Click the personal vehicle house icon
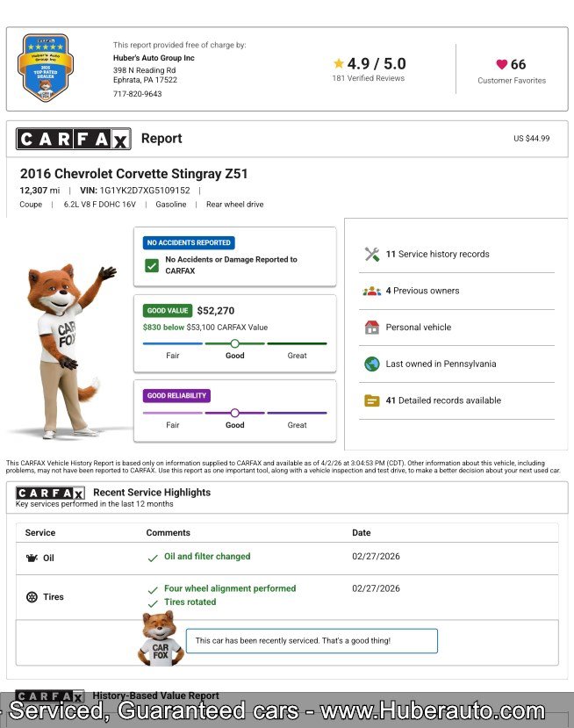Image resolution: width=574 pixels, height=728 pixels. point(371,328)
